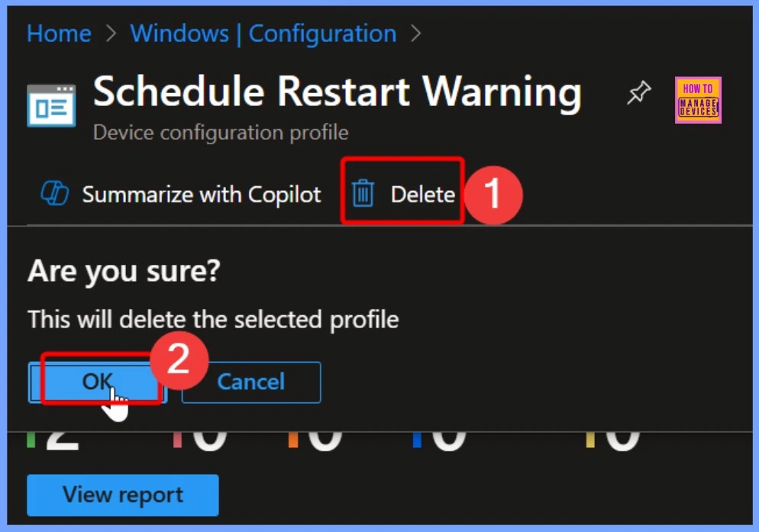Select Summarize with Copilot
Screen dimensions: 759x532
point(181,195)
